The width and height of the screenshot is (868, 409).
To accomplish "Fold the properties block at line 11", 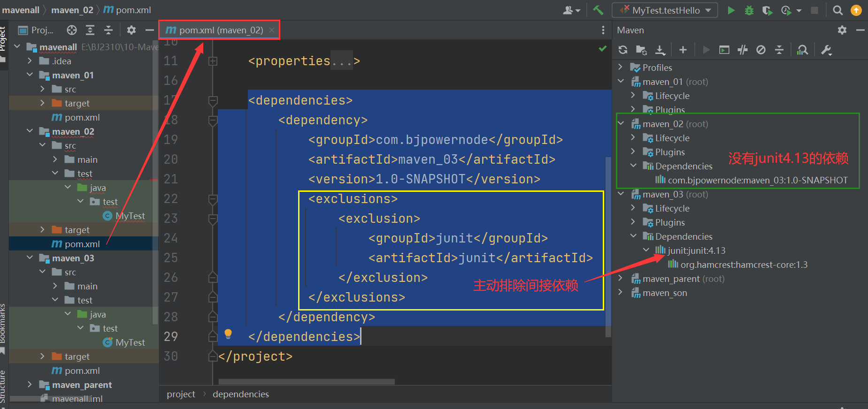I will (x=213, y=61).
